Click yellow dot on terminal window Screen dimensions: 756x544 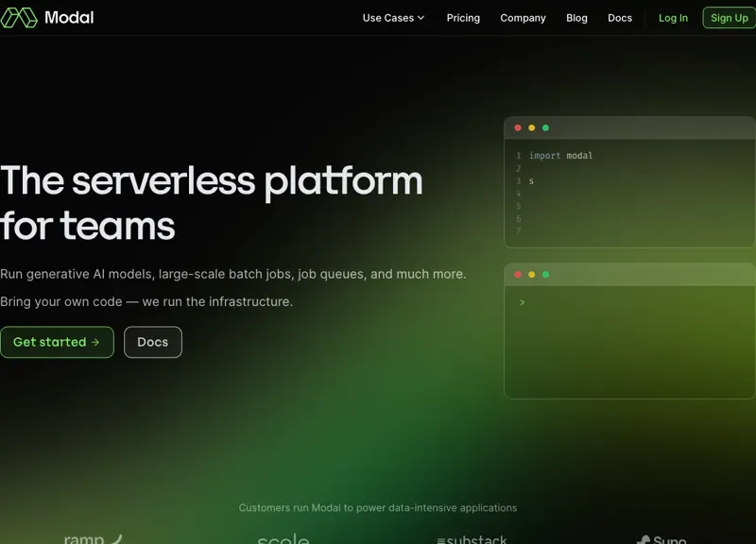click(x=532, y=275)
